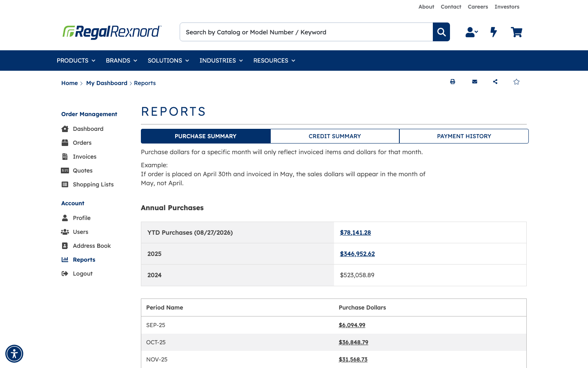Screen dimensions: 588x368
Task: Open Dashboard text link in sidebar
Action: tap(88, 129)
